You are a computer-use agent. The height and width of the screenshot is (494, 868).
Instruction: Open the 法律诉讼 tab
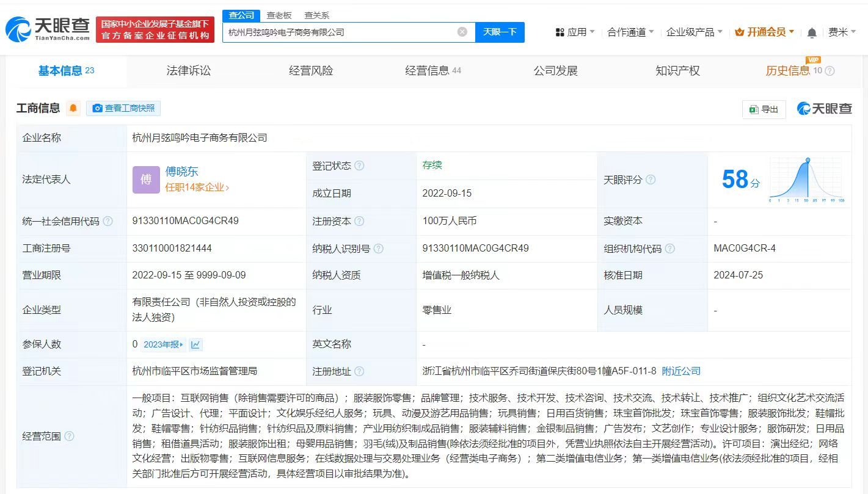[187, 71]
